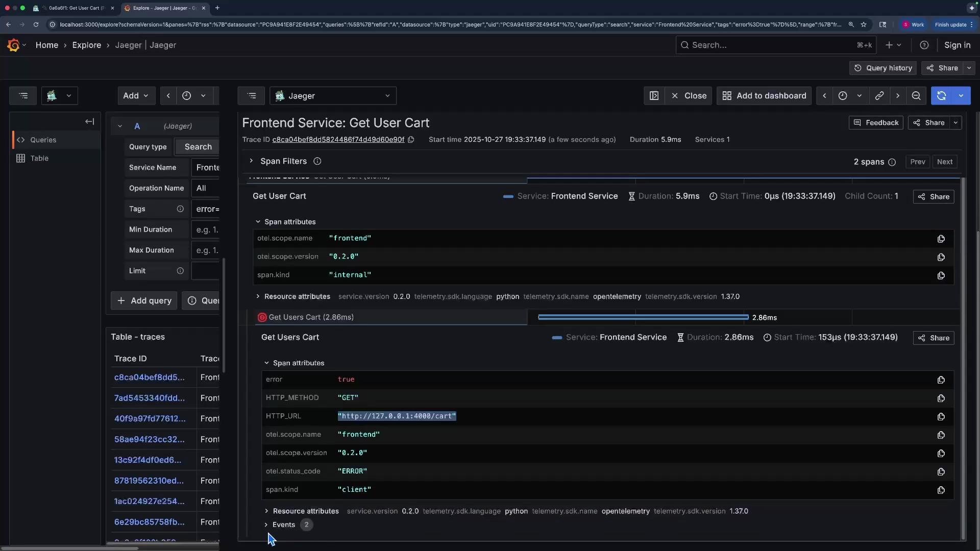Select Queries in the left sidebar
This screenshot has width=980, height=551.
tap(43, 140)
